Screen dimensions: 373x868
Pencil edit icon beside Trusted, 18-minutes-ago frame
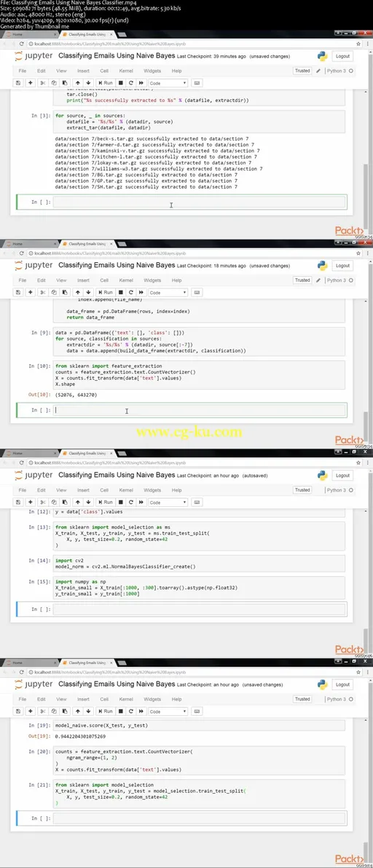click(x=318, y=280)
